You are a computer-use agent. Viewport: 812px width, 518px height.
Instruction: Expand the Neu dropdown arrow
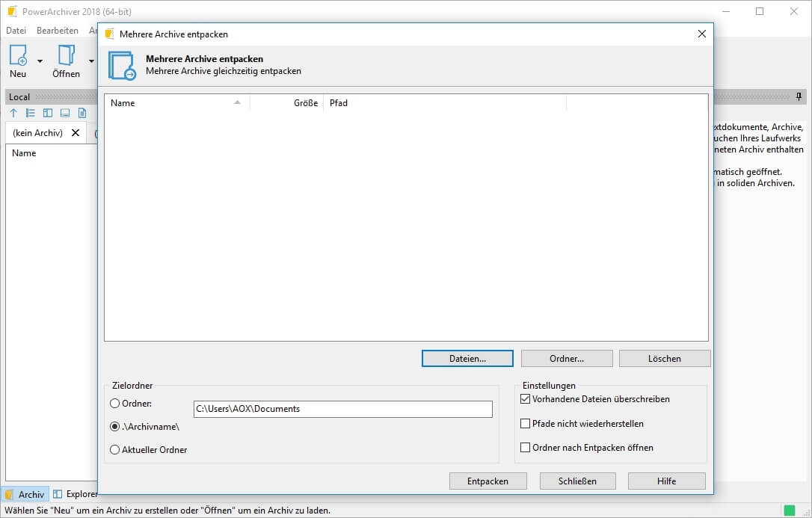tap(40, 61)
